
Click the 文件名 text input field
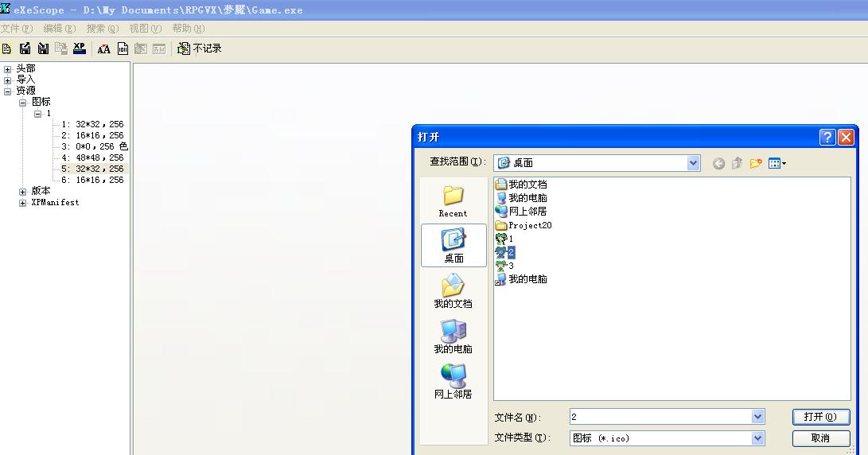point(660,417)
